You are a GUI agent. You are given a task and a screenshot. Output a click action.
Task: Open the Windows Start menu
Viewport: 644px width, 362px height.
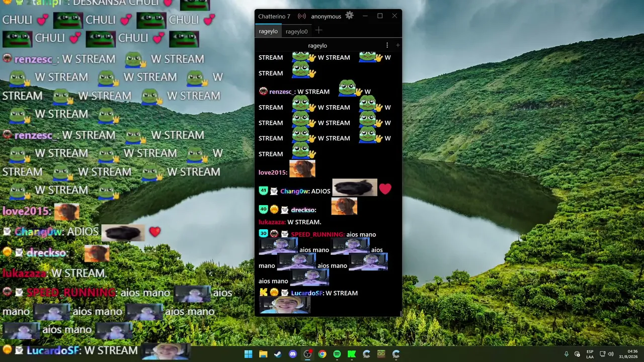click(x=248, y=354)
